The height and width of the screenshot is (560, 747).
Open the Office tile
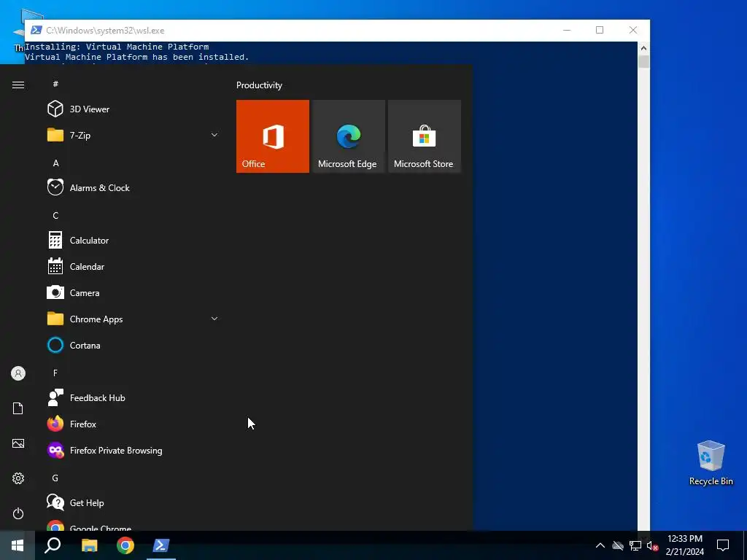coord(273,136)
